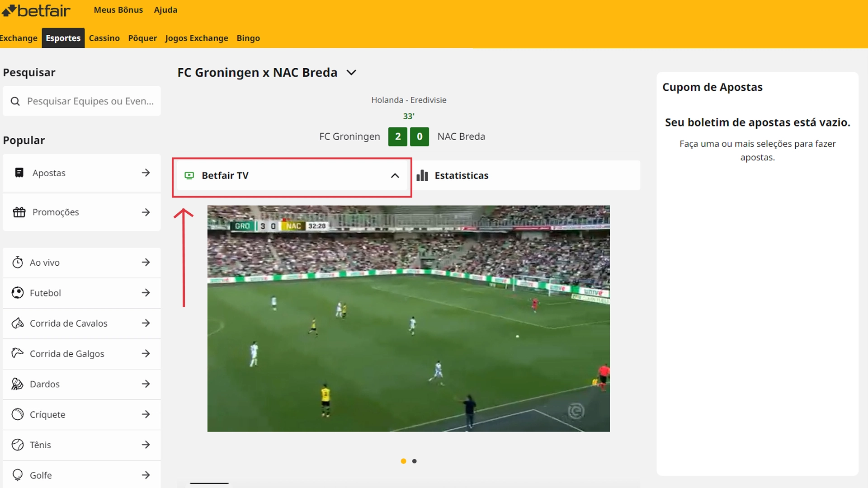Click the search teams or events field
The height and width of the screenshot is (488, 868).
82,101
